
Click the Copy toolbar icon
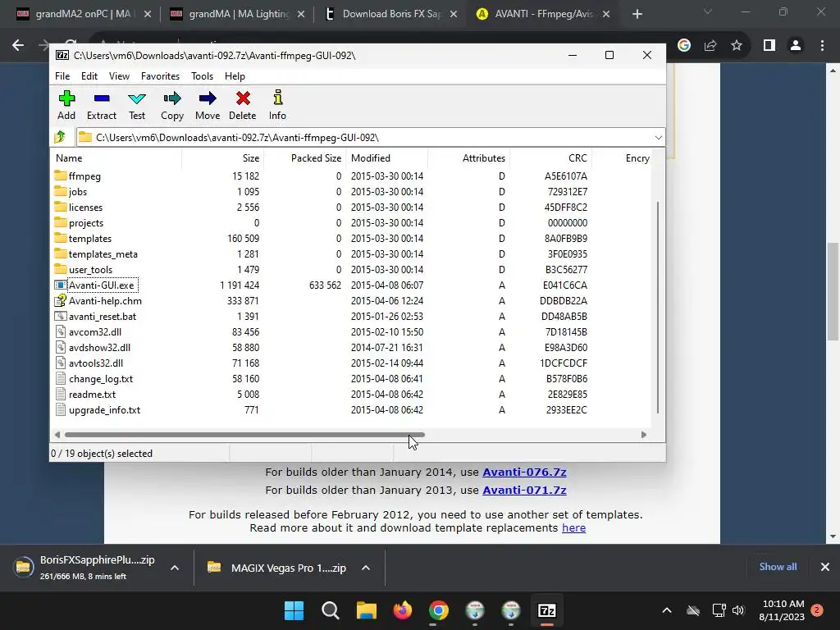[x=172, y=98]
